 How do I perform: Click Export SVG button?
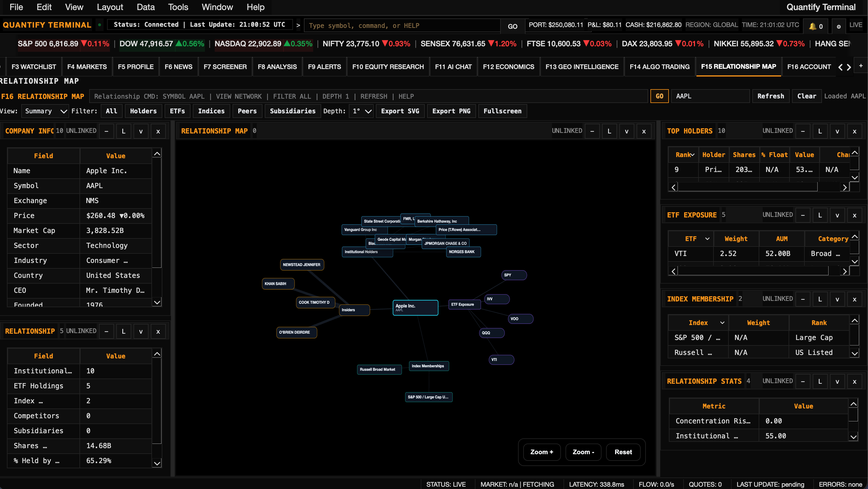pos(400,111)
